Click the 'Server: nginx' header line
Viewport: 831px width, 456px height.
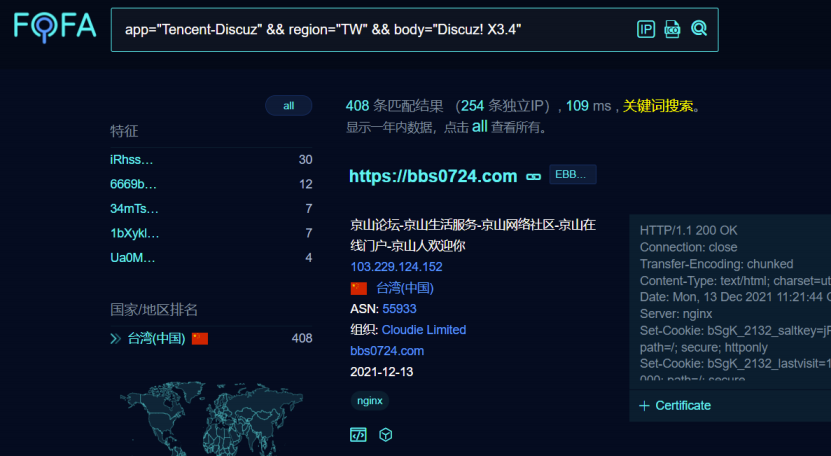point(676,313)
